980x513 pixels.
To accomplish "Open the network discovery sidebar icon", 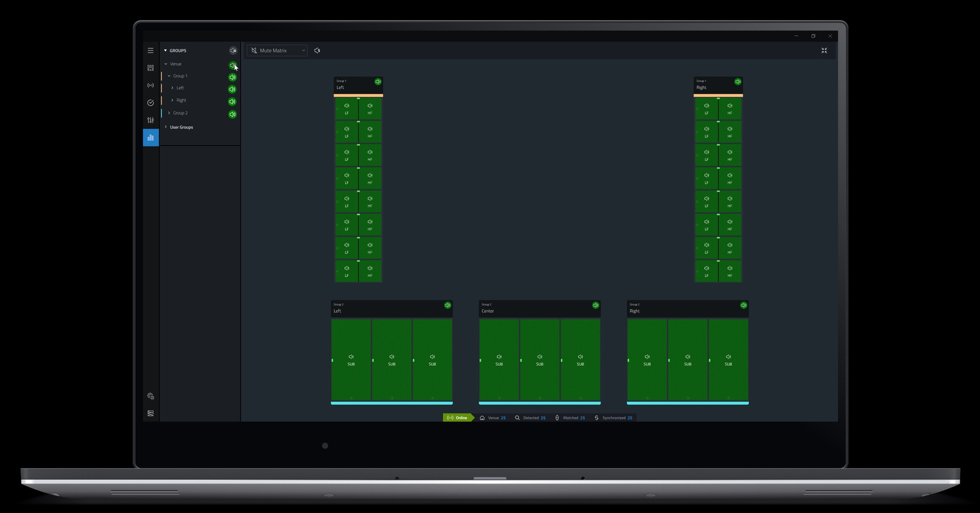I will [x=151, y=85].
